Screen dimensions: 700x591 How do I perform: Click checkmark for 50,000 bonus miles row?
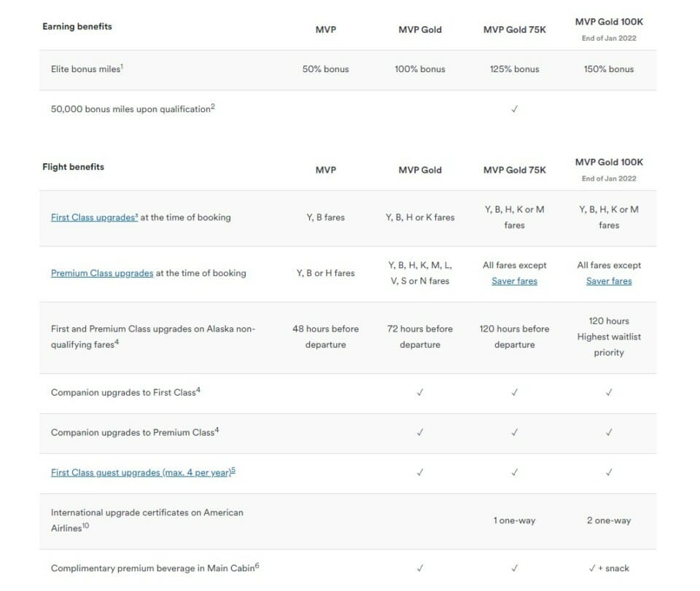coord(514,109)
